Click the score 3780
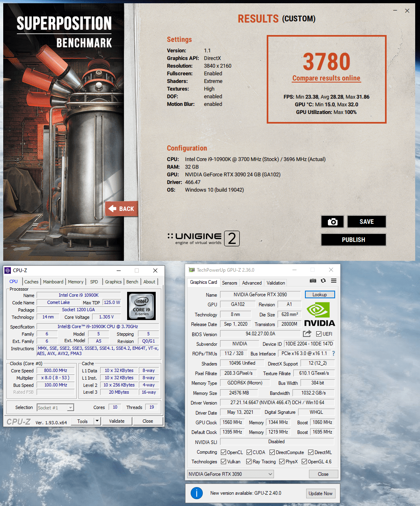420x506 pixels. (327, 62)
